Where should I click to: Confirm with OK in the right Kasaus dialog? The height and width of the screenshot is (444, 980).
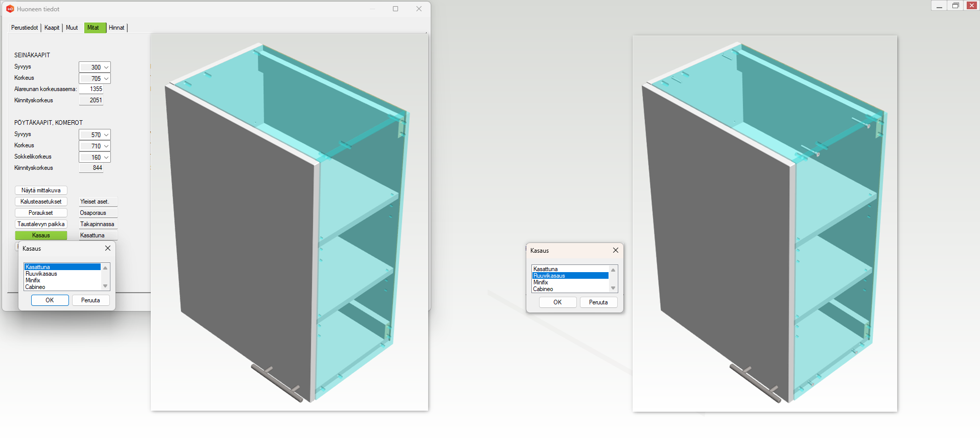[557, 302]
